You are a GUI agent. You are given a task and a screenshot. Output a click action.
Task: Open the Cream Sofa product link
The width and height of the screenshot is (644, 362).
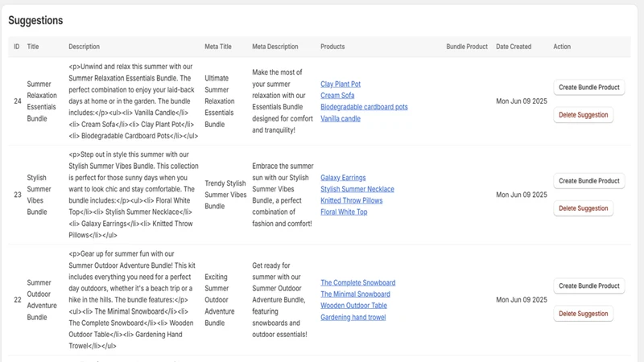[337, 96]
